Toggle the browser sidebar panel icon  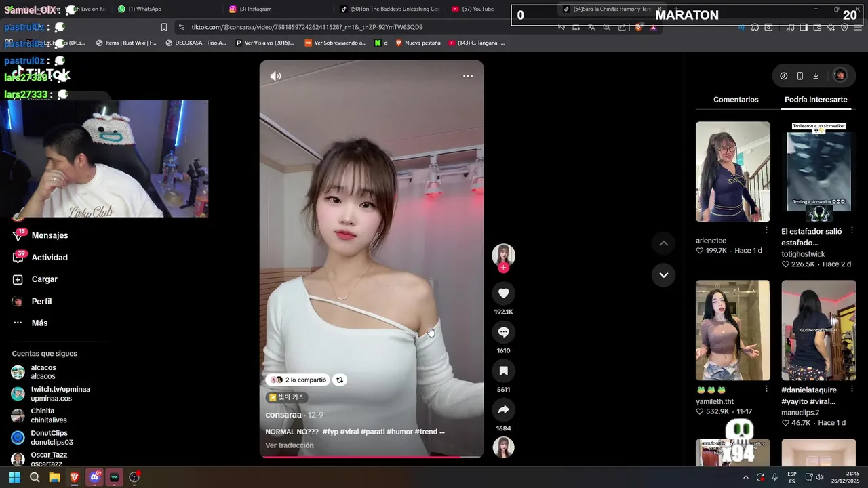tap(804, 27)
